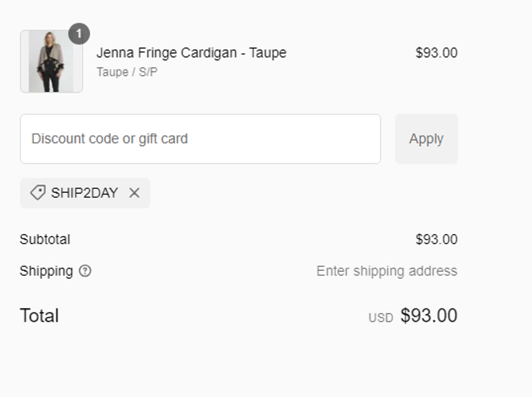Click the Subtotal label

click(45, 239)
